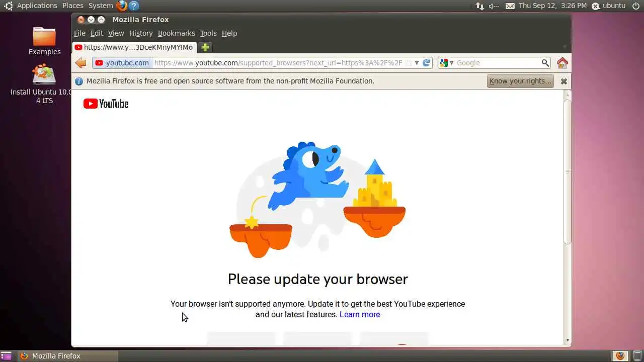Expand the address bar history dropdown arrow
644x362 pixels.
pos(417,63)
